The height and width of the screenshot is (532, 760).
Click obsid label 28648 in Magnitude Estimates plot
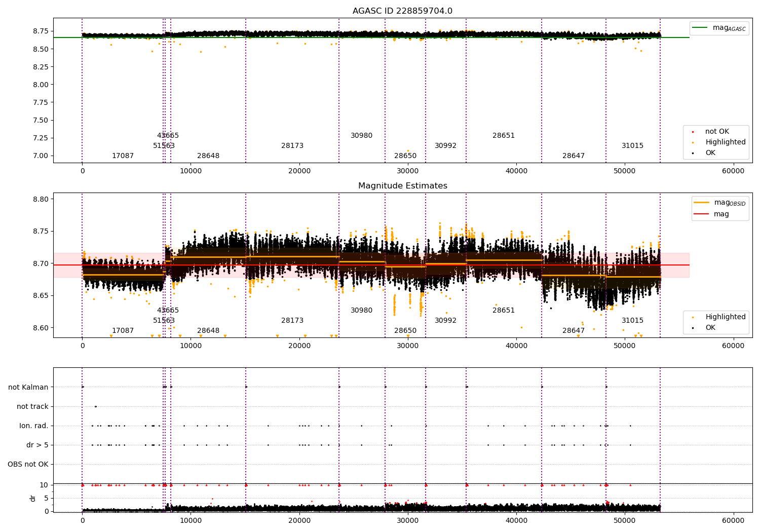(x=208, y=331)
